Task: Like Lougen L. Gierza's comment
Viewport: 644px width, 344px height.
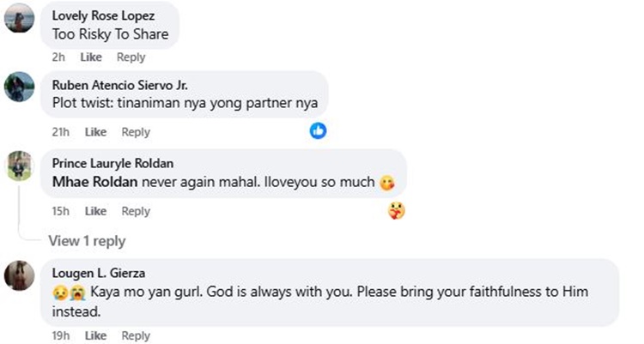Action: [x=95, y=335]
